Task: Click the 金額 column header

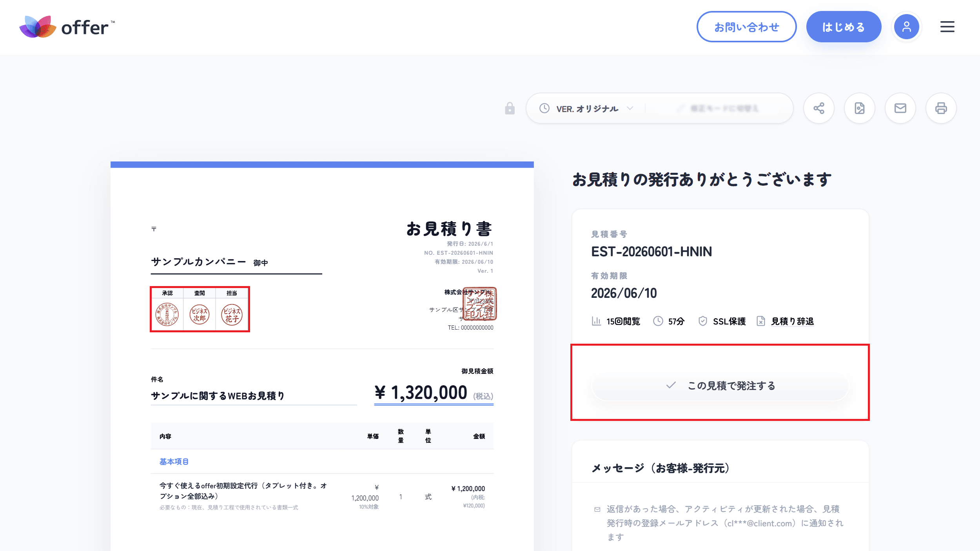Action: pos(479,436)
